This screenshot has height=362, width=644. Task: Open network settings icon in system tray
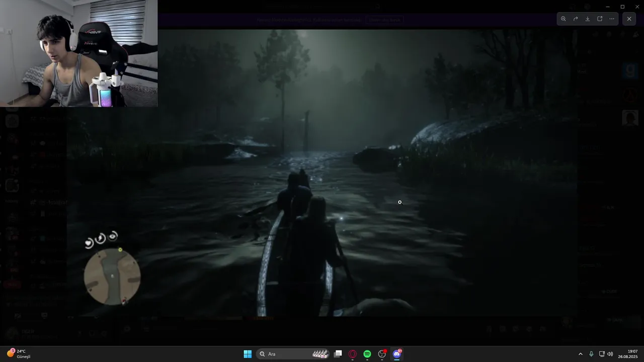pyautogui.click(x=602, y=354)
